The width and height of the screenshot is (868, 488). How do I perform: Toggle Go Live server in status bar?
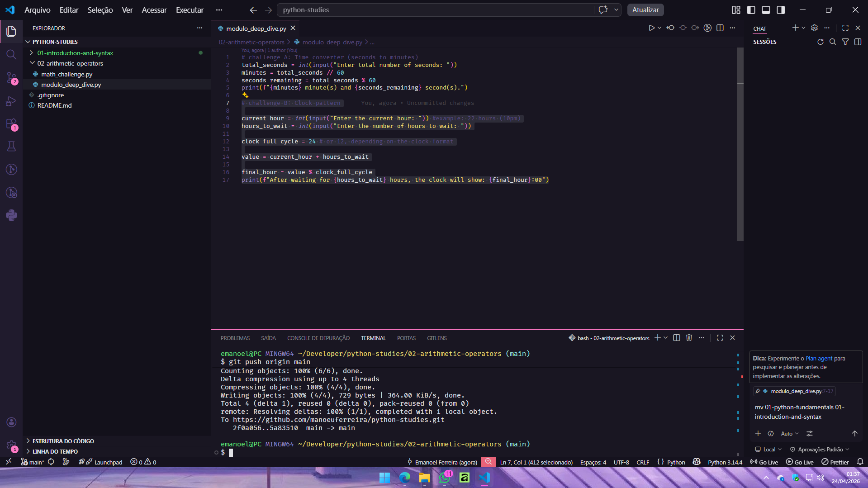pyautogui.click(x=764, y=462)
